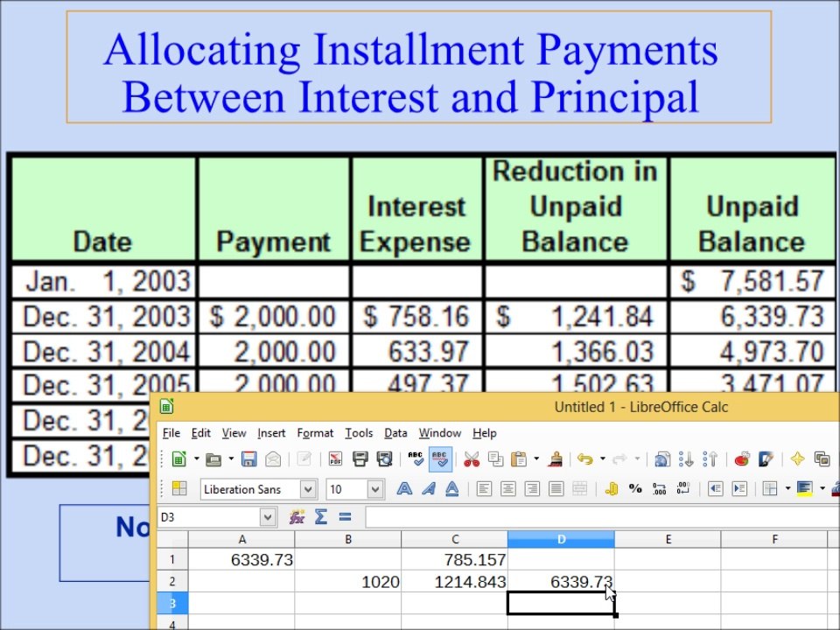Viewport: 840px width, 630px height.
Task: Click the formula input line
Action: (603, 517)
